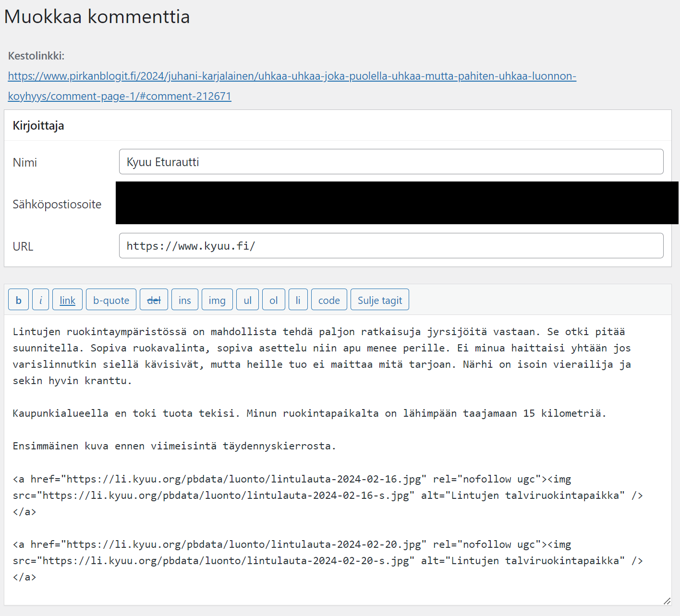
Task: Click the b-quote quicktag button
Action: click(111, 300)
